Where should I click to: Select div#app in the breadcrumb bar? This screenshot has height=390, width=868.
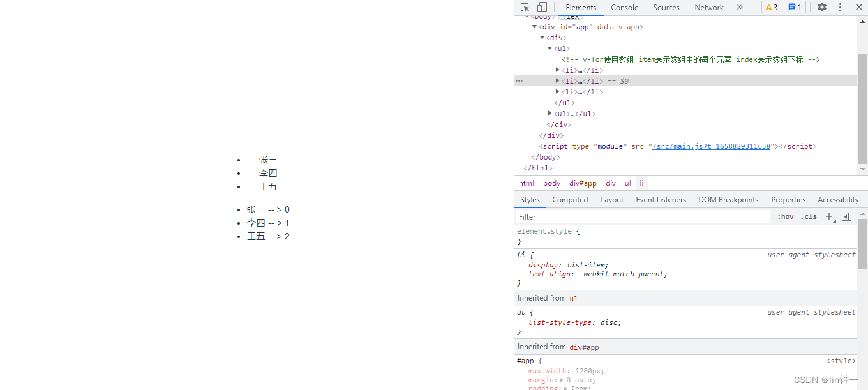coord(583,183)
